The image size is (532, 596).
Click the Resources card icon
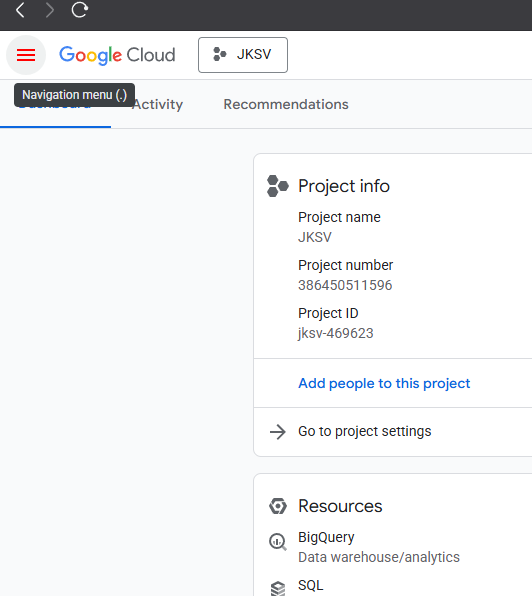click(278, 506)
